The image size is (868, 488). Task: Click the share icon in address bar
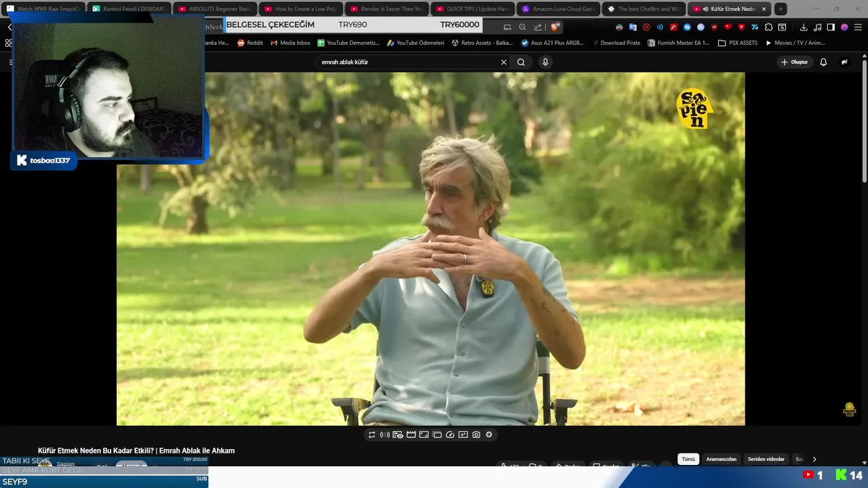pyautogui.click(x=538, y=27)
